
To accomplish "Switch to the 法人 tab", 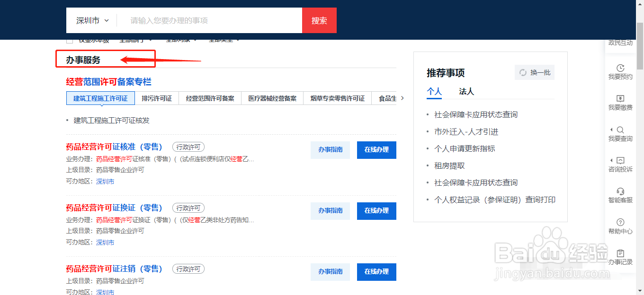I will tap(466, 91).
